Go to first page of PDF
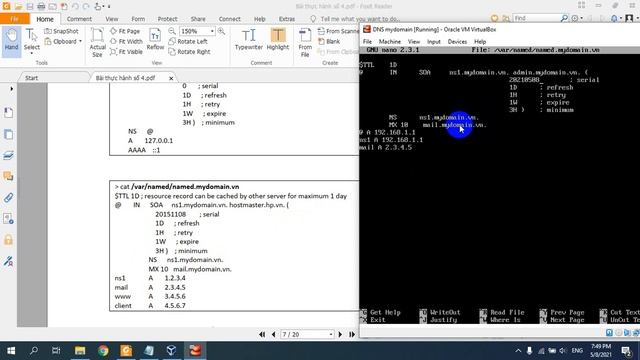Image resolution: width=640 pixels, height=360 pixels. click(x=262, y=334)
